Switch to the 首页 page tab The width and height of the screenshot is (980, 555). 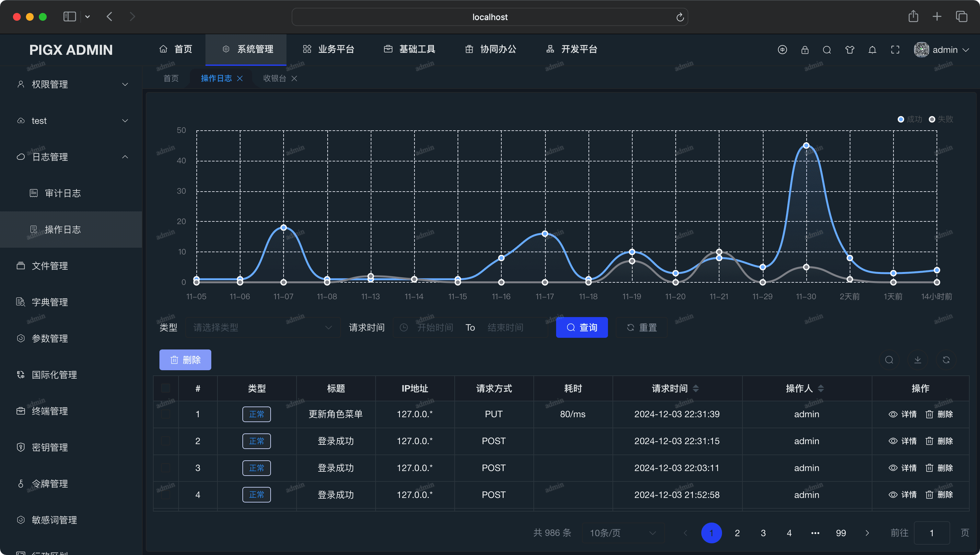pyautogui.click(x=171, y=78)
